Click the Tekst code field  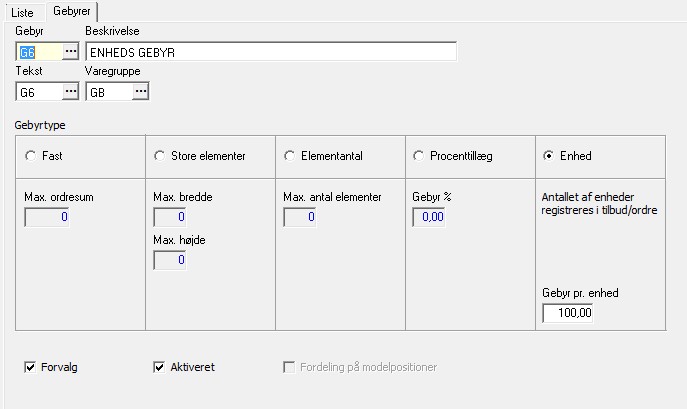coord(38,92)
